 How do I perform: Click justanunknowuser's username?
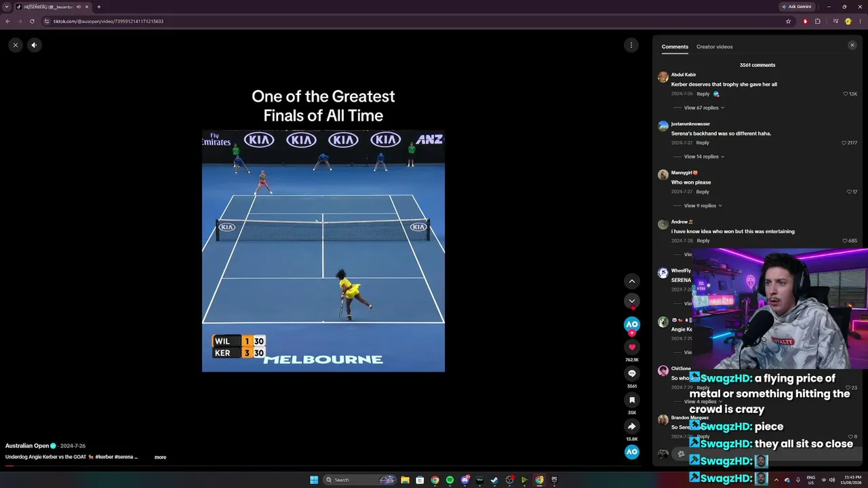click(x=690, y=124)
